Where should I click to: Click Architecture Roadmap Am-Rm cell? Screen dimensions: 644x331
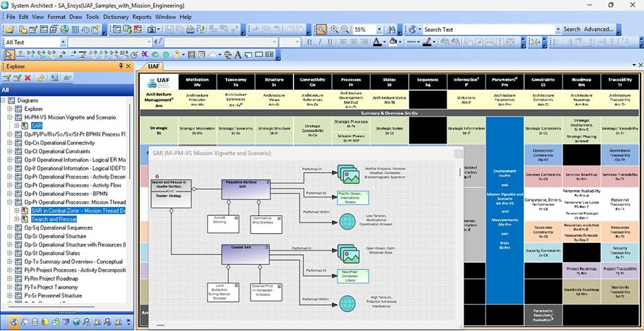pos(581,100)
